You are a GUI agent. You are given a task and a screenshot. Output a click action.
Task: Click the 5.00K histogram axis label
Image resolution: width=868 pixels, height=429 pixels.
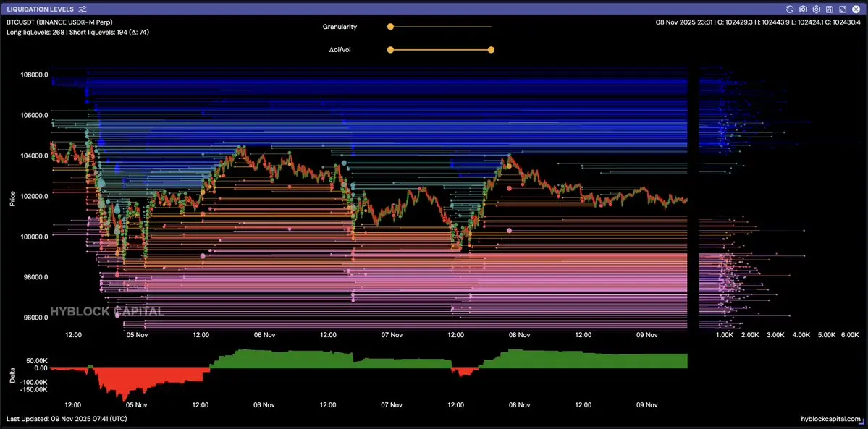click(x=827, y=335)
